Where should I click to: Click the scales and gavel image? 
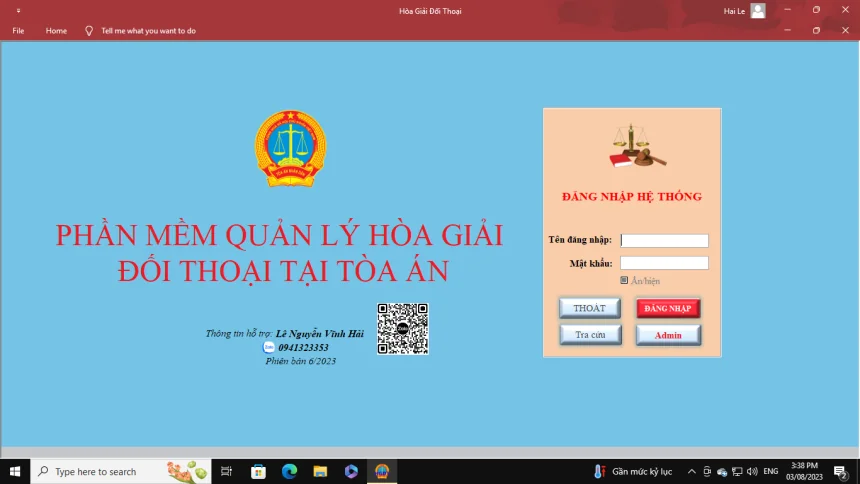coord(637,146)
